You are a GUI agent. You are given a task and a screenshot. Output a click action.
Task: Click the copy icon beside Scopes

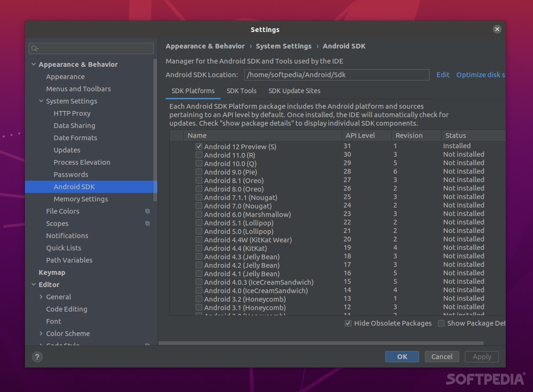[148, 224]
